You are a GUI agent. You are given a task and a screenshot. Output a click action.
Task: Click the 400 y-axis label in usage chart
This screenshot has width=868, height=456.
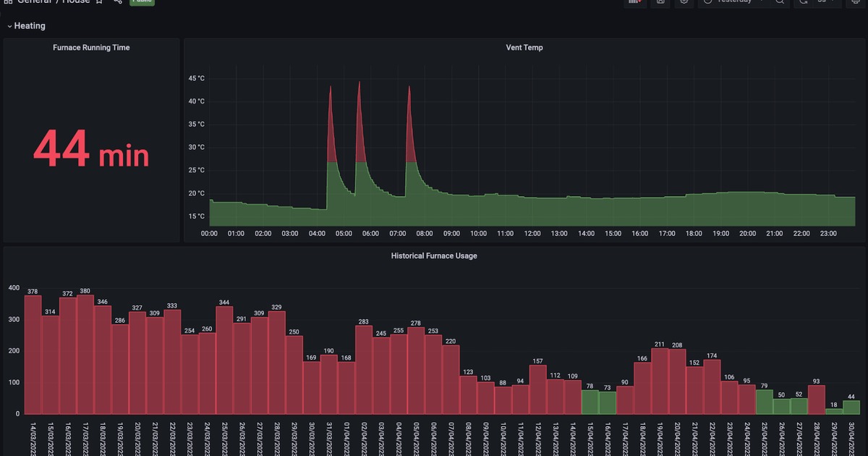pyautogui.click(x=14, y=288)
